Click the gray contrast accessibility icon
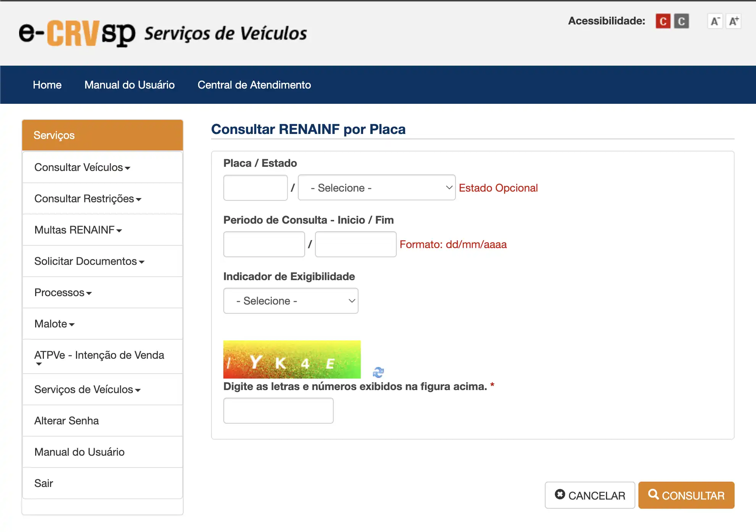This screenshot has width=756, height=532. coord(681,21)
